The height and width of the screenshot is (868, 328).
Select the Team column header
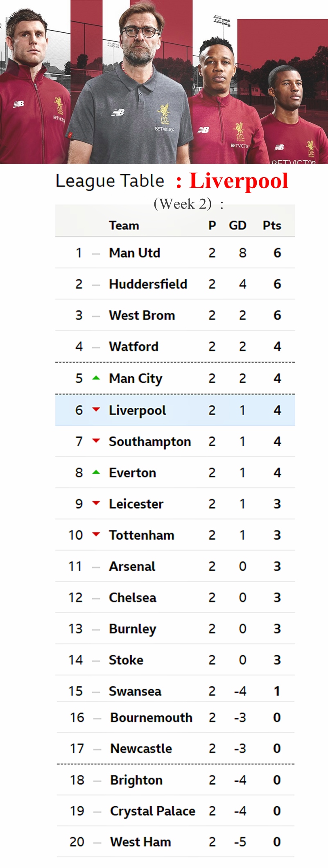pos(124,225)
